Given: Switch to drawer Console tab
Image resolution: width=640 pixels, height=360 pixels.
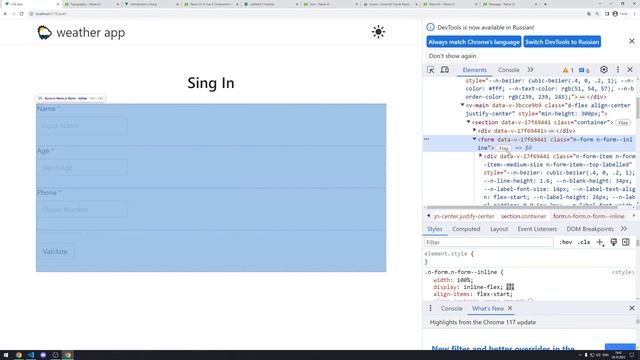Looking at the screenshot, I should (451, 309).
